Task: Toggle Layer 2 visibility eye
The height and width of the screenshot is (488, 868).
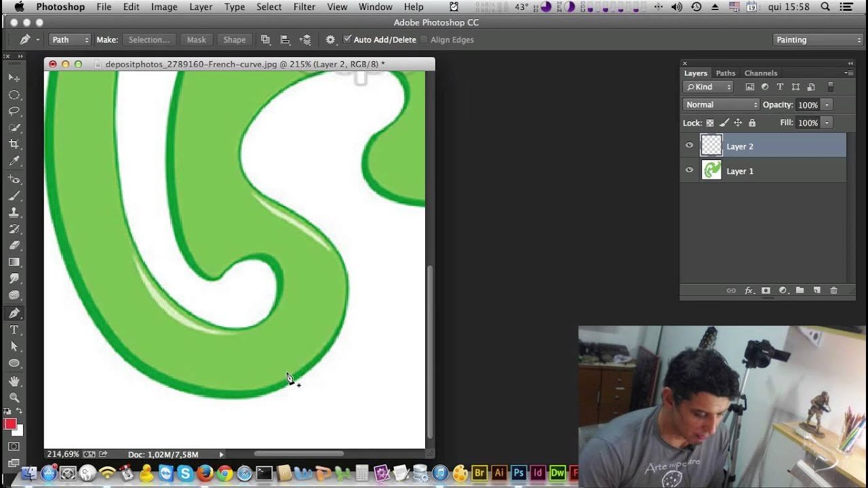Action: (x=689, y=145)
